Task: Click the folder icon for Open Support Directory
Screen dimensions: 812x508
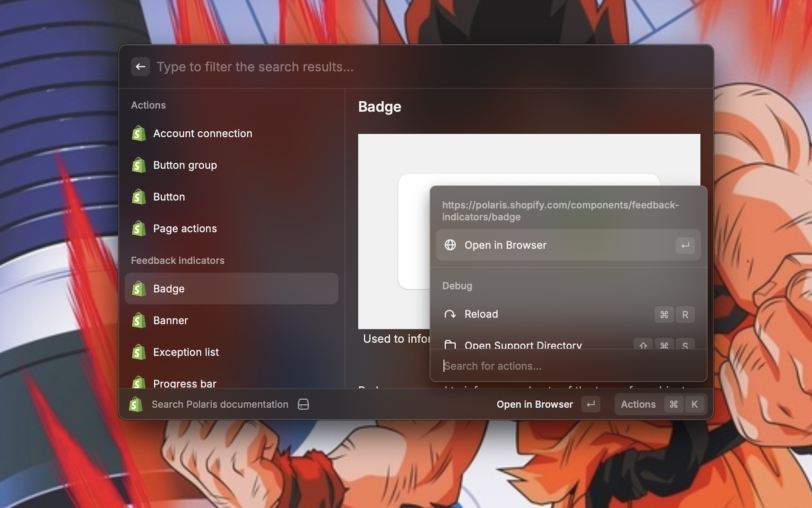Action: (x=450, y=345)
